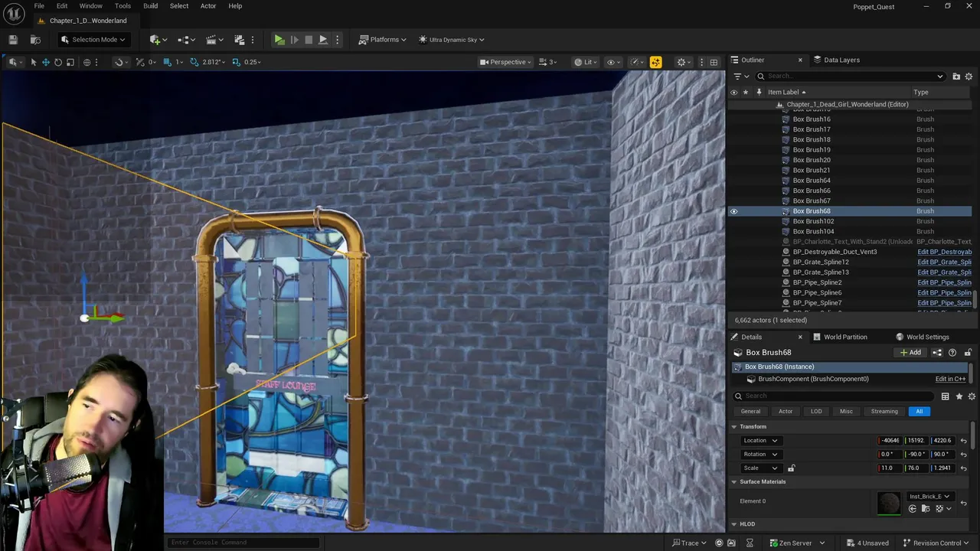The width and height of the screenshot is (980, 551).
Task: Click the Outliner search field
Action: 850,76
